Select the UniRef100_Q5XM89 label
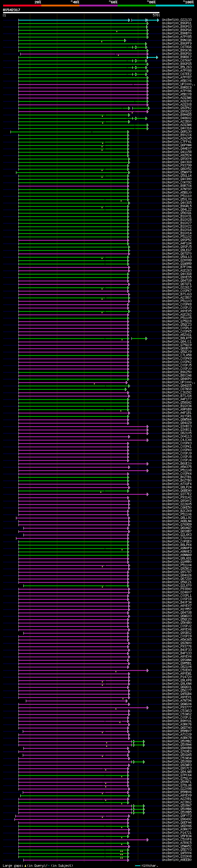This screenshot has width=197, height=868. (x=177, y=761)
